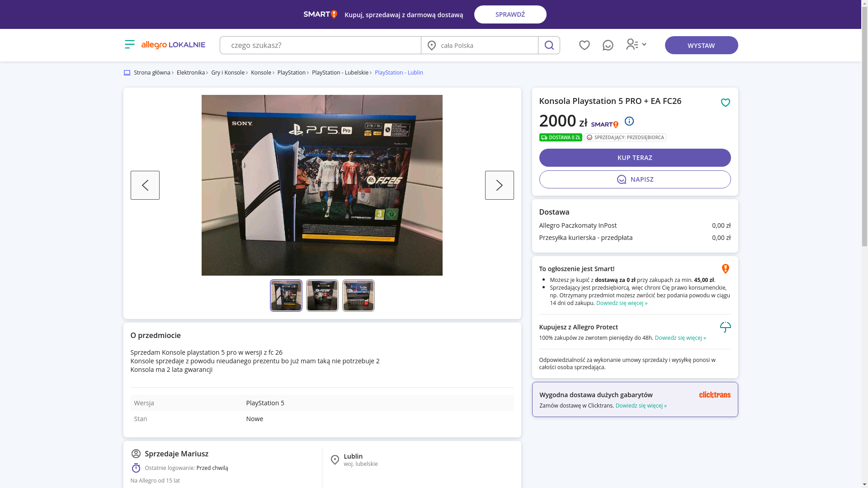Focus the 'cała Polska' location field
Screen dimensions: 868x488
click(x=479, y=45)
